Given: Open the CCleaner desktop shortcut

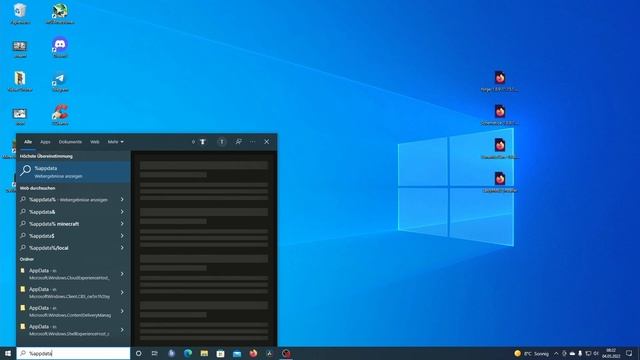Looking at the screenshot, I should click(60, 115).
